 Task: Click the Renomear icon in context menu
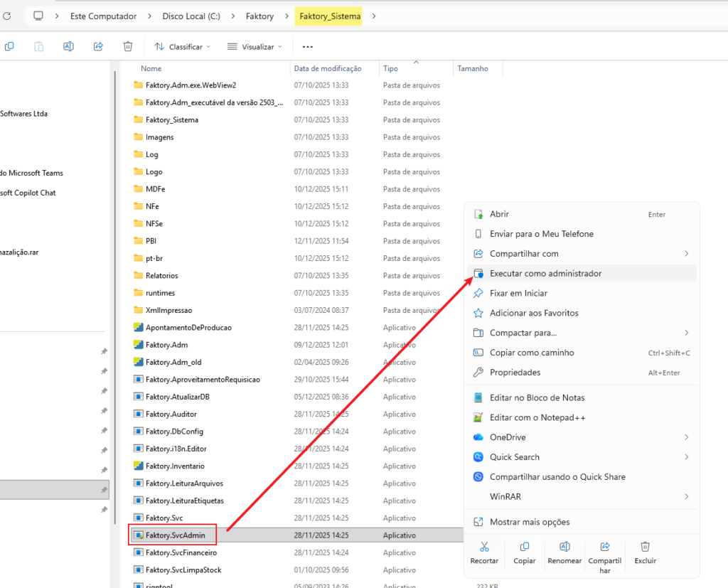(564, 547)
